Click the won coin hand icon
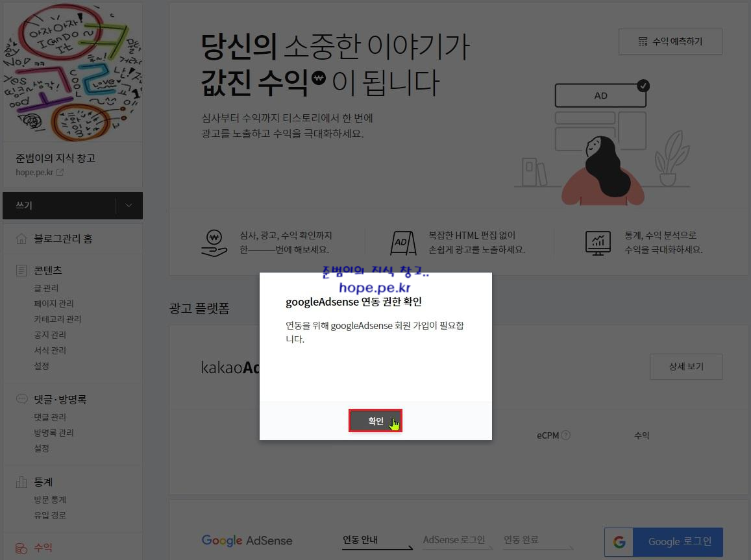The width and height of the screenshot is (751, 560). click(x=214, y=243)
